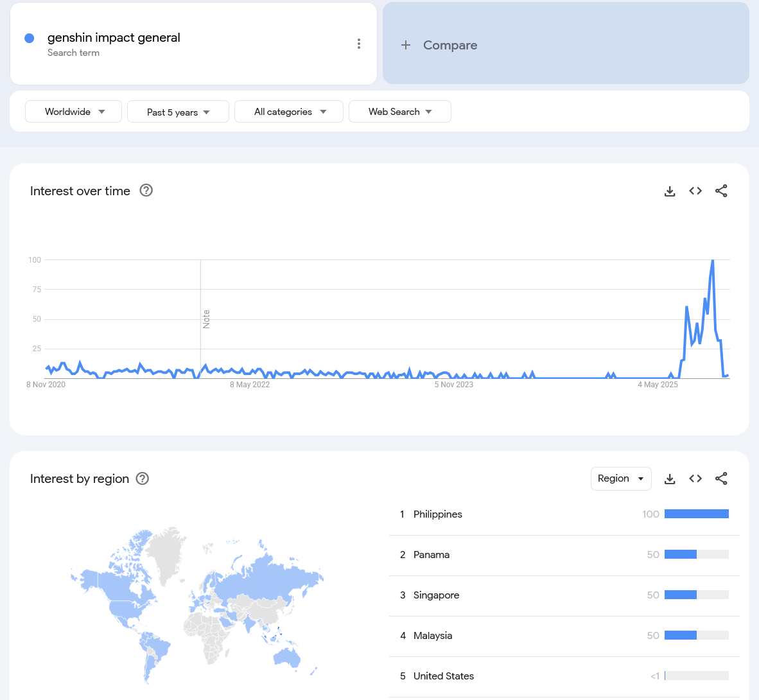Click the 8 May 2022 axis label
This screenshot has height=700, width=759.
coord(250,385)
